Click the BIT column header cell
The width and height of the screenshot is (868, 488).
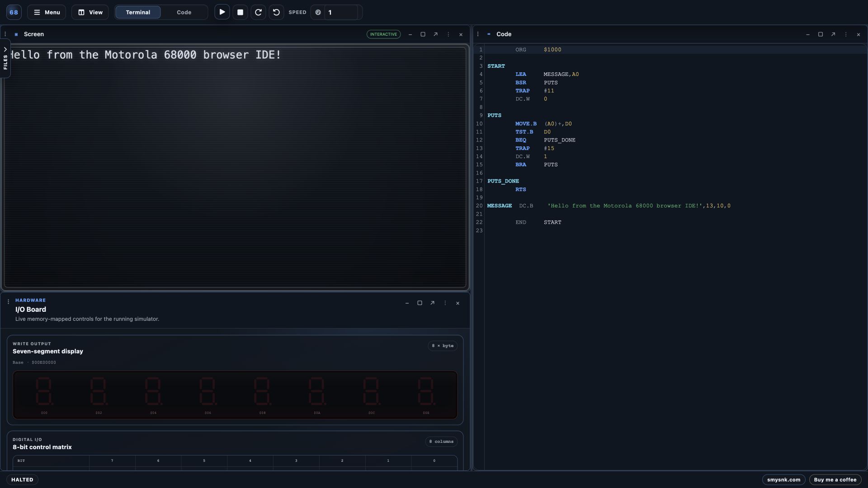pyautogui.click(x=51, y=461)
